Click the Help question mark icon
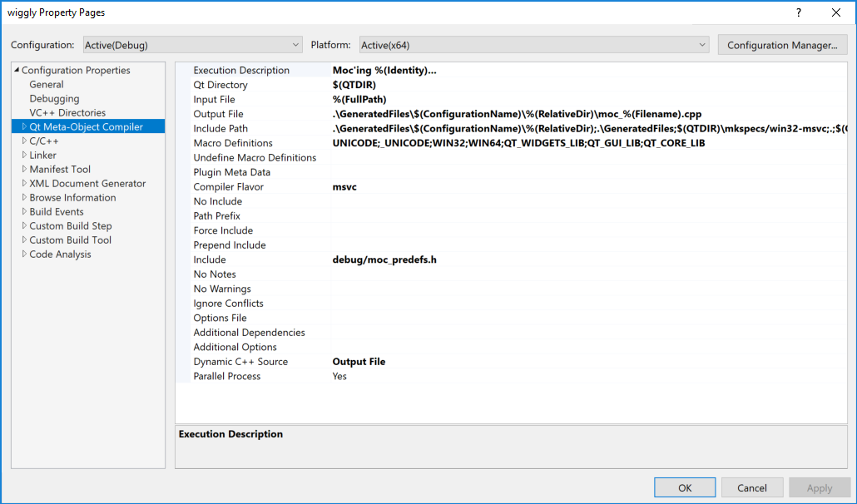Viewport: 857px width, 504px height. tap(799, 12)
